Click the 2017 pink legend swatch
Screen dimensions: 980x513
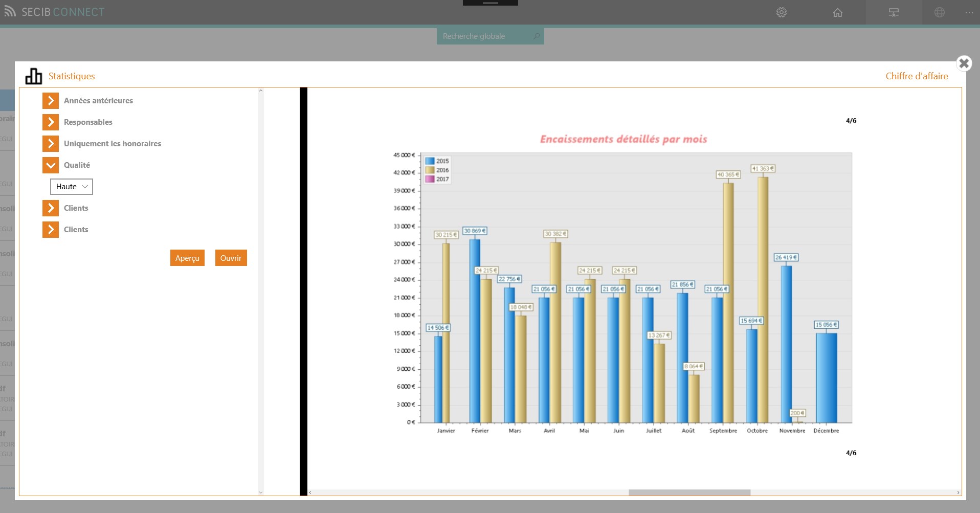click(430, 179)
